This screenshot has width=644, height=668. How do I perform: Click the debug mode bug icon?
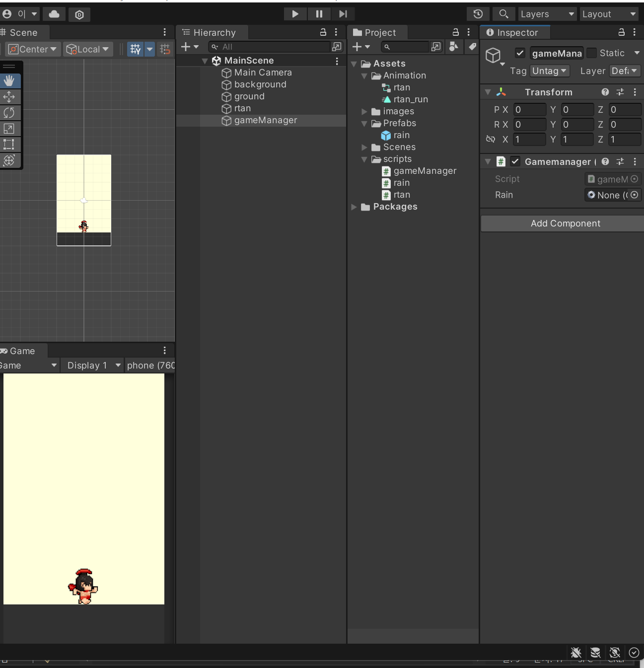[576, 653]
